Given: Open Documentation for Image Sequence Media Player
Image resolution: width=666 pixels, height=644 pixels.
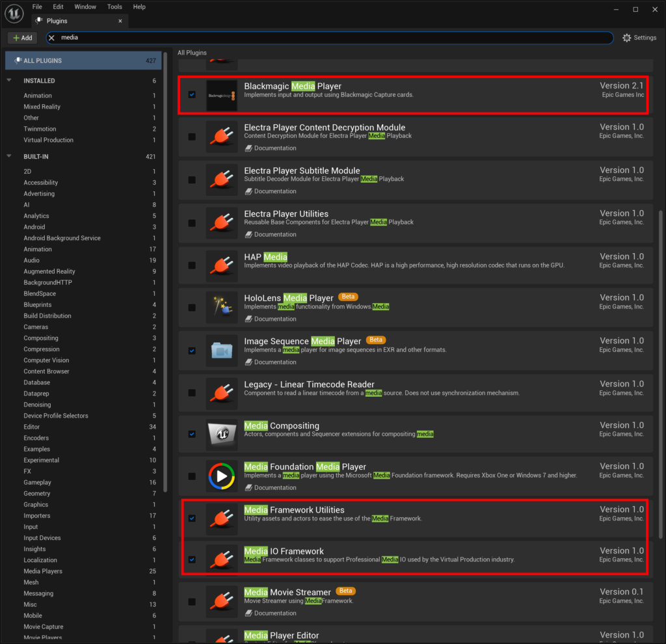Looking at the screenshot, I should 271,362.
